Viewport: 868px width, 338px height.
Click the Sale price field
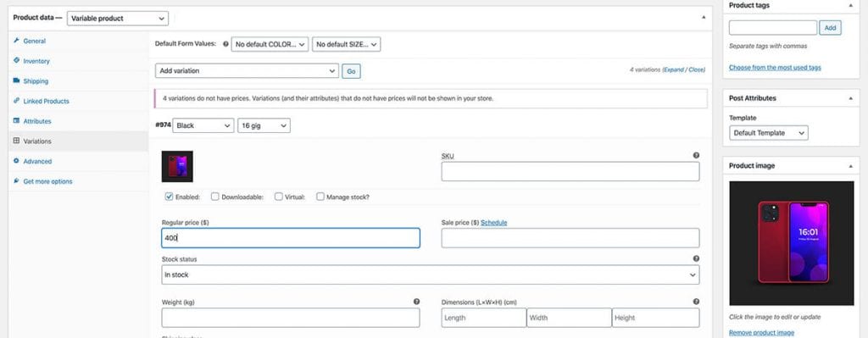coord(570,238)
